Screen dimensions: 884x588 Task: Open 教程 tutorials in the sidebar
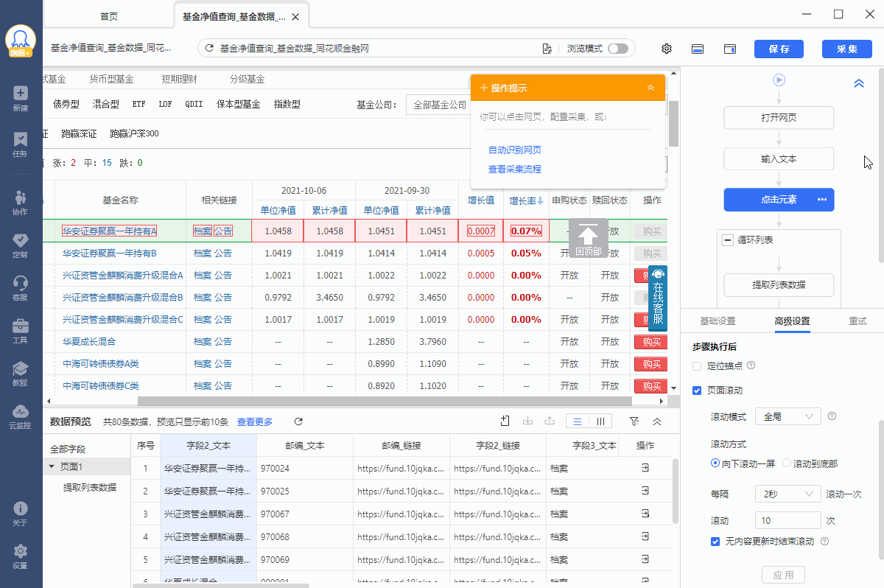click(21, 373)
